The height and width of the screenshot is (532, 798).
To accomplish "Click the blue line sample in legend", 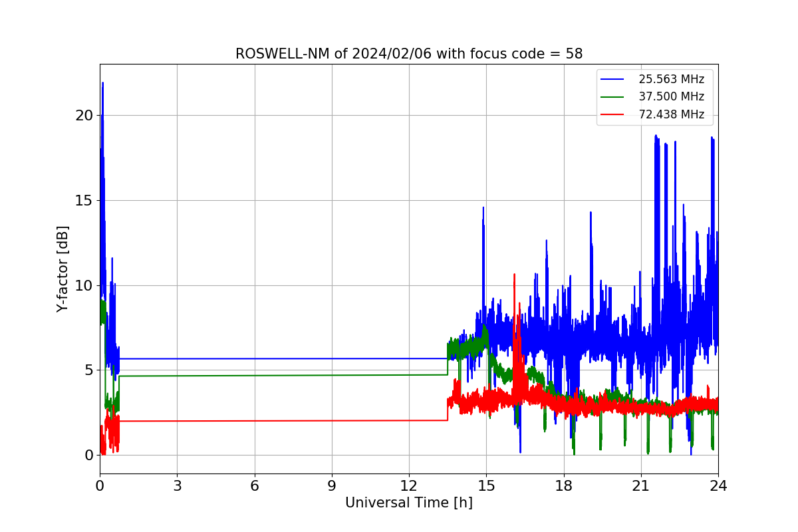I will [x=612, y=79].
